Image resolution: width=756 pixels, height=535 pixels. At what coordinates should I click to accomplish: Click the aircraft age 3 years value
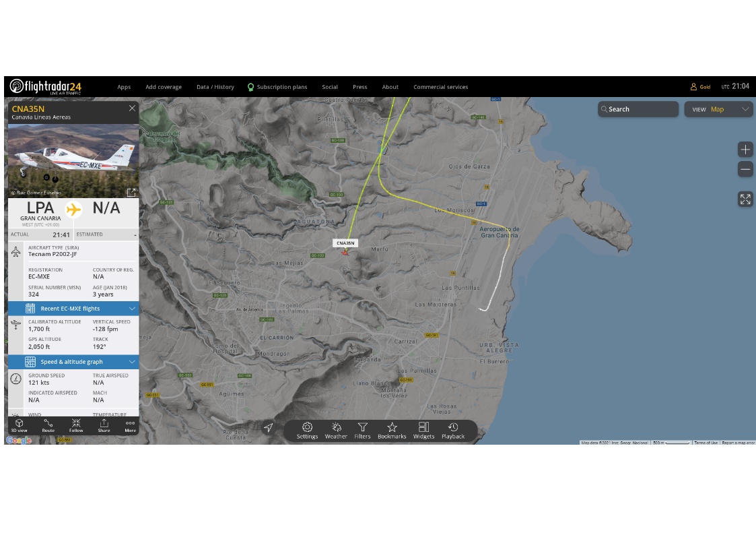coord(103,294)
